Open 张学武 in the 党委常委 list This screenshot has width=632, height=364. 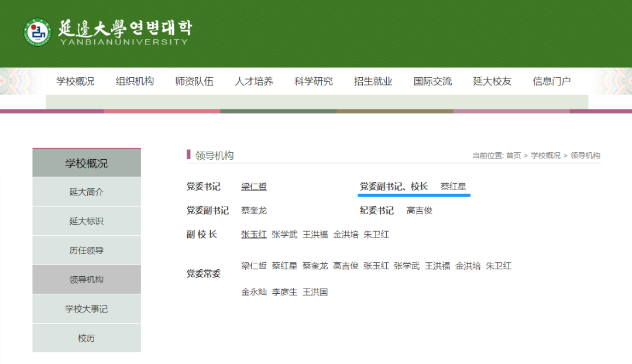point(407,266)
